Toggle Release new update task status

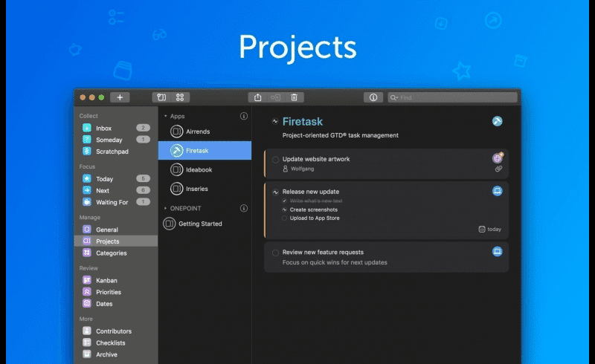click(275, 192)
